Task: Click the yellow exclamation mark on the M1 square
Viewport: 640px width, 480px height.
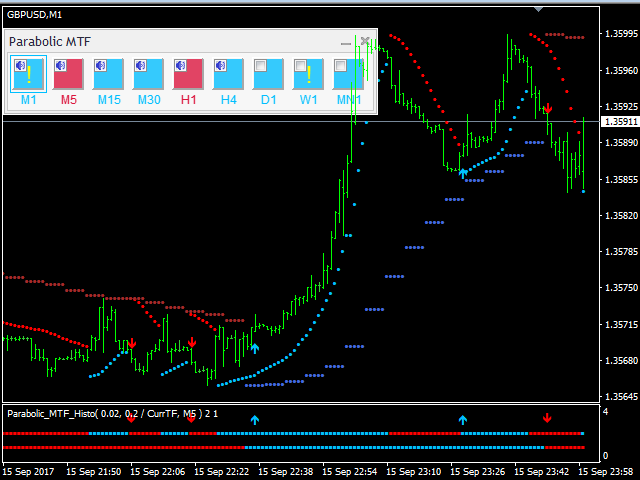Action: (29, 75)
